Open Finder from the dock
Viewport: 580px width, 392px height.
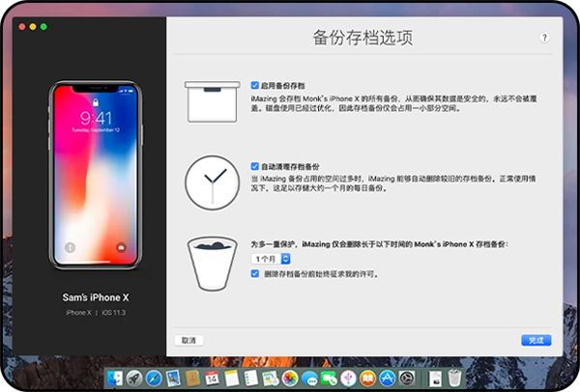pos(115,378)
